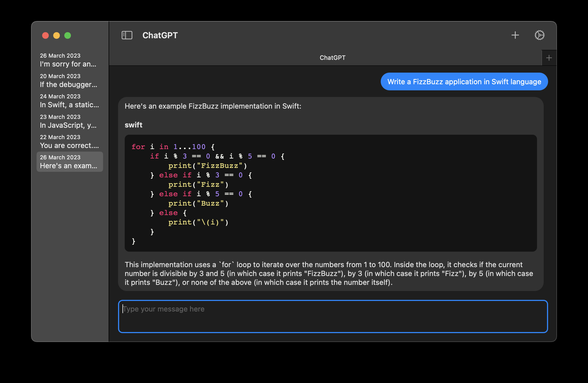Viewport: 588px width, 383px height.
Task: Click the Swift code block
Action: [x=331, y=193]
